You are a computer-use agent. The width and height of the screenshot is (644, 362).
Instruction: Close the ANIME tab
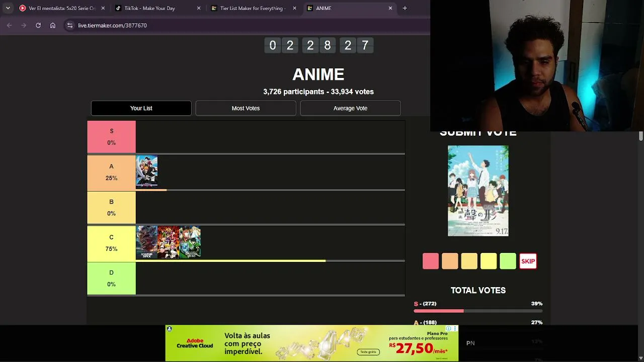pyautogui.click(x=390, y=8)
